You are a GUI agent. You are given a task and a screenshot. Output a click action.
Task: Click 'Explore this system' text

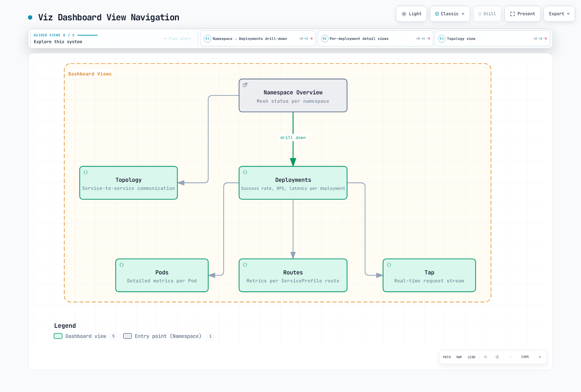tap(58, 42)
